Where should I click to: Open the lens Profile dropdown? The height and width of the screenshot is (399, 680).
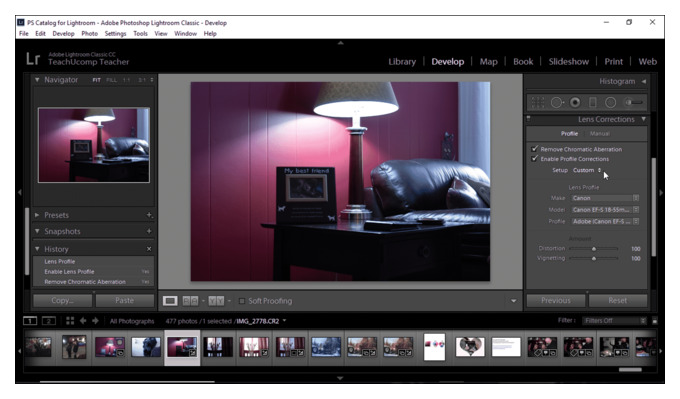point(605,221)
